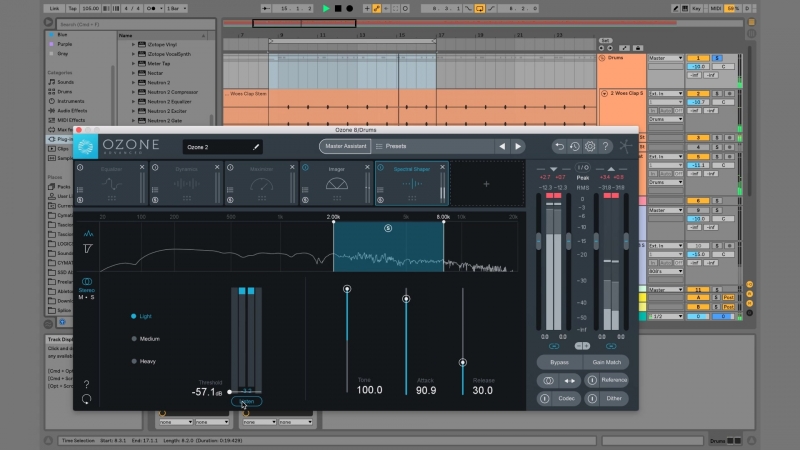Click the module help question mark at bottom left
This screenshot has width=800, height=450.
click(86, 384)
